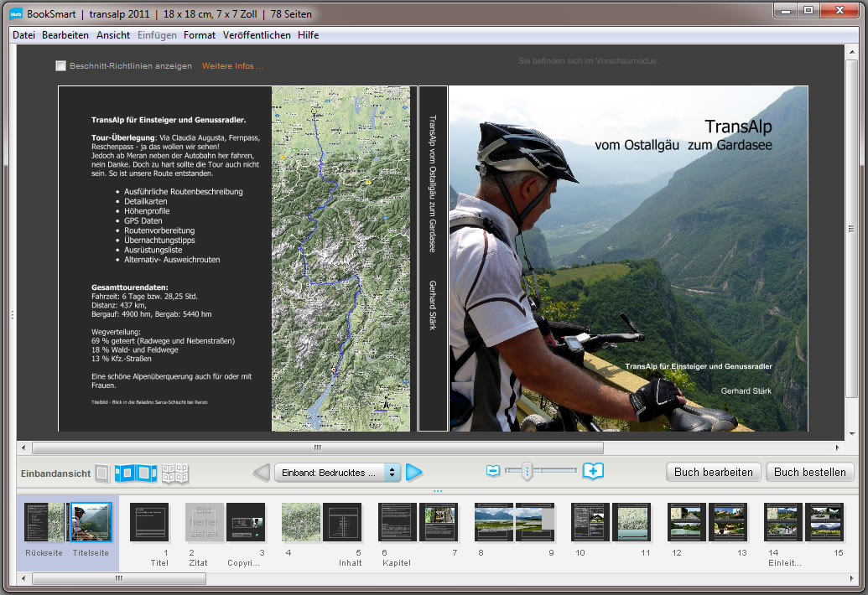This screenshot has width=868, height=595.
Task: Select the Rückseite thumbnail
Action: click(x=45, y=522)
